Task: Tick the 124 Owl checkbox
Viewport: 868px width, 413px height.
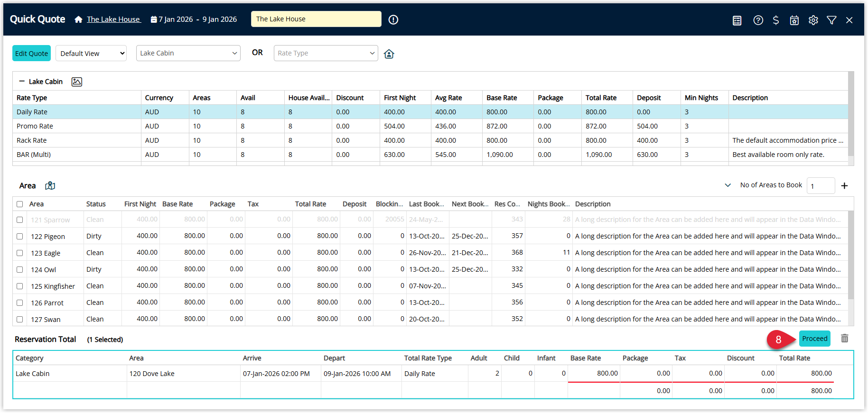Action: (x=20, y=270)
